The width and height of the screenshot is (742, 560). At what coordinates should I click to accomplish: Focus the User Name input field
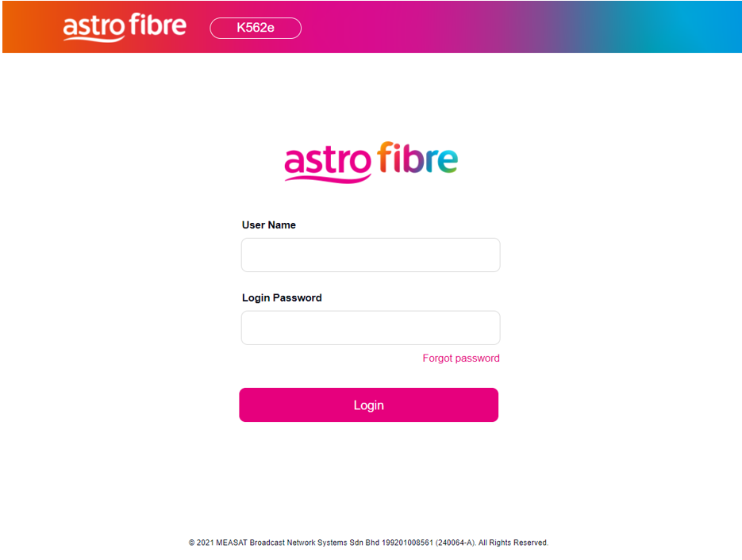[371, 255]
